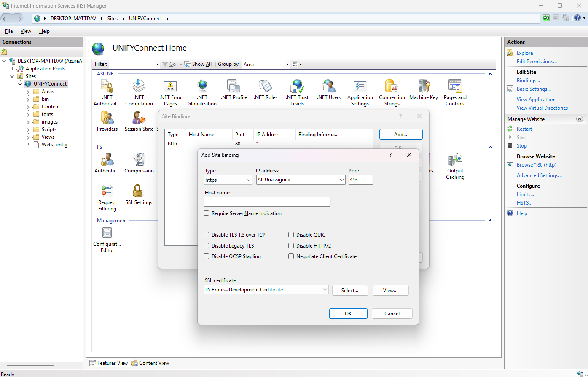Open .NET Trust Levels feature icon
Viewport: 588px width, 377px height.
point(297,86)
